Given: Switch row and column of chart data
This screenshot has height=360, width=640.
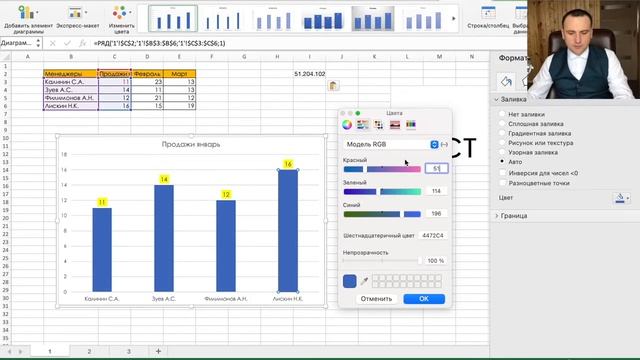Looking at the screenshot, I should [x=488, y=17].
